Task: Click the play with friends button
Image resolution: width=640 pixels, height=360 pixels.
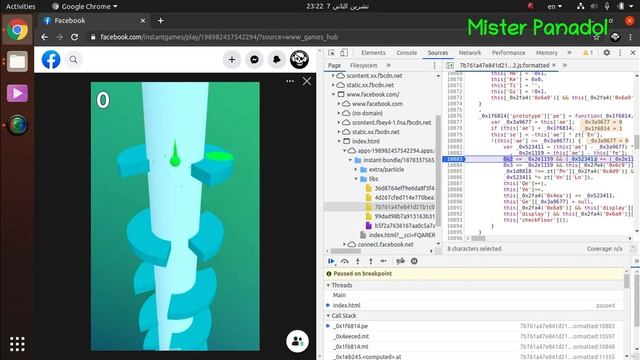Action: [298, 341]
